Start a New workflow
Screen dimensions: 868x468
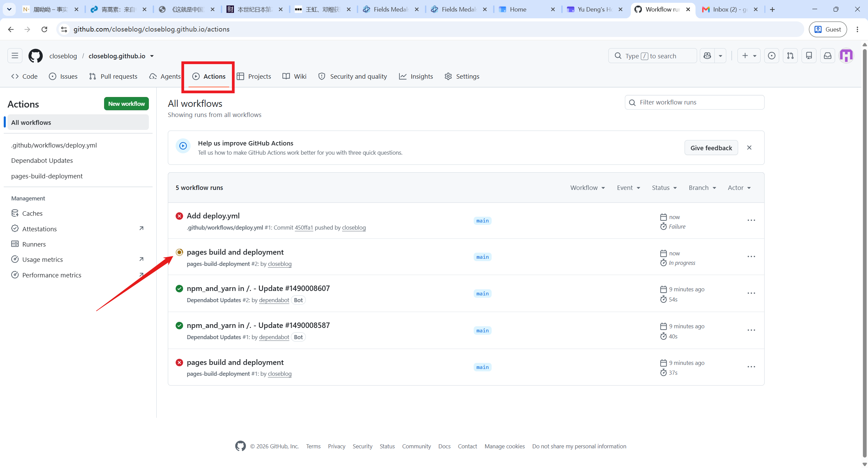click(126, 104)
